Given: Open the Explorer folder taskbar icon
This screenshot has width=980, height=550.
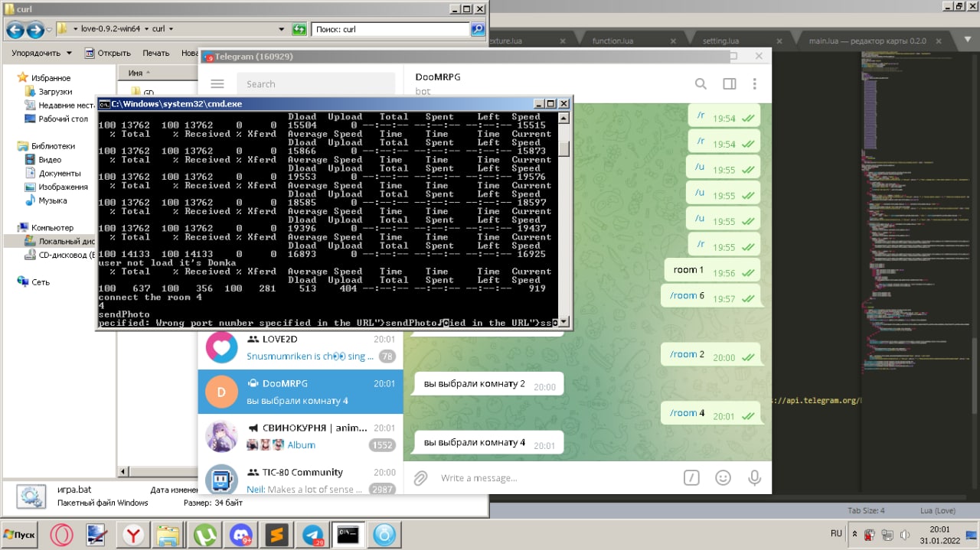Looking at the screenshot, I should tap(168, 535).
